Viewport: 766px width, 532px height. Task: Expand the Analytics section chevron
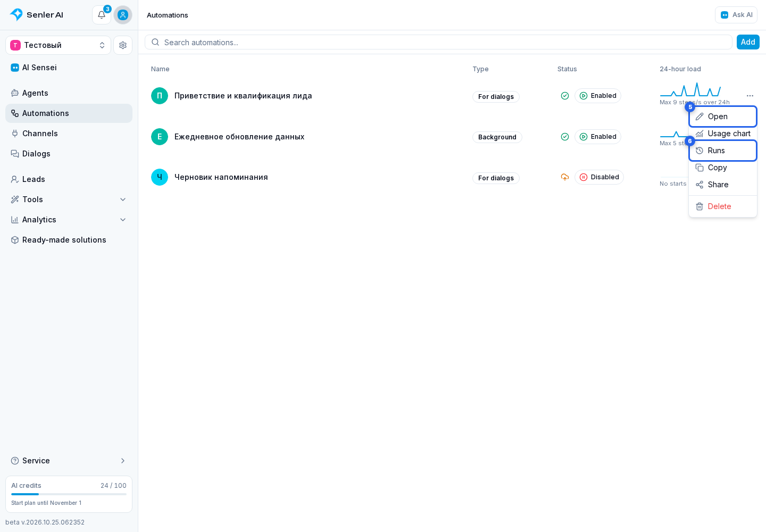123,220
